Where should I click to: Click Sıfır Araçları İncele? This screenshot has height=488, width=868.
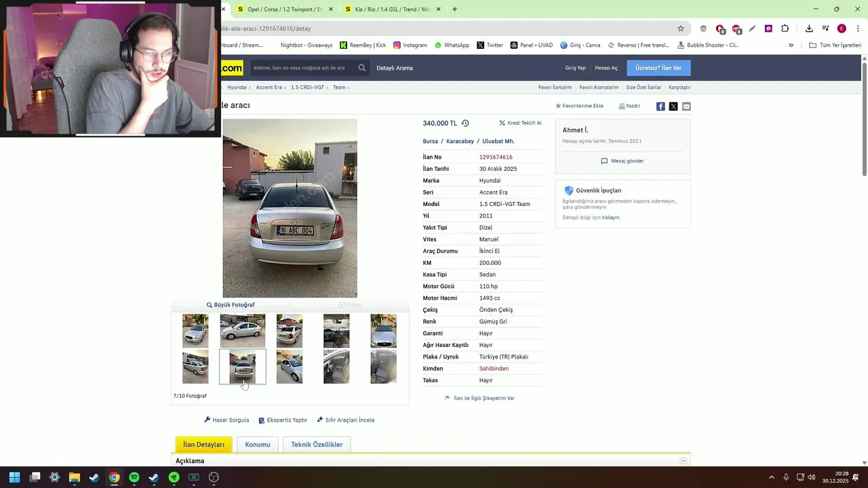(x=346, y=420)
